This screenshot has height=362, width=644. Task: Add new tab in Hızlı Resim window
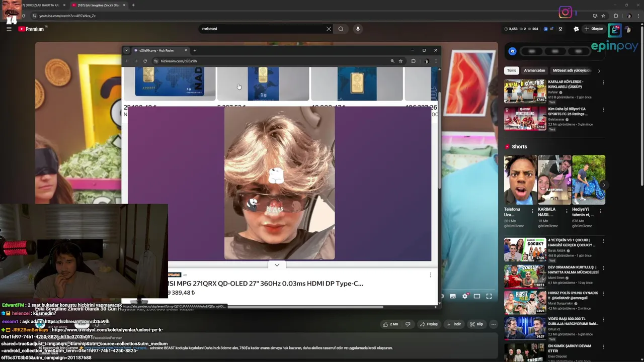tap(195, 50)
